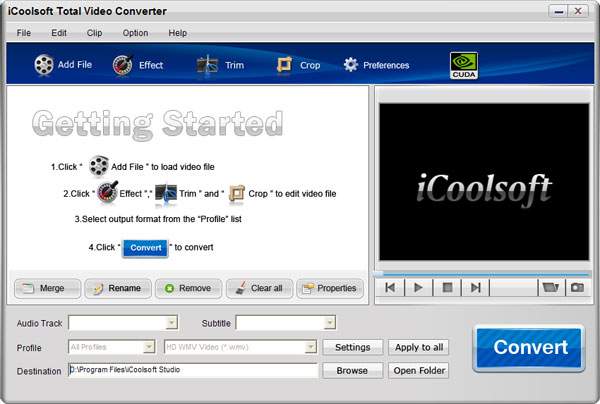Open the Help menu
This screenshot has height=404, width=600.
tap(178, 33)
